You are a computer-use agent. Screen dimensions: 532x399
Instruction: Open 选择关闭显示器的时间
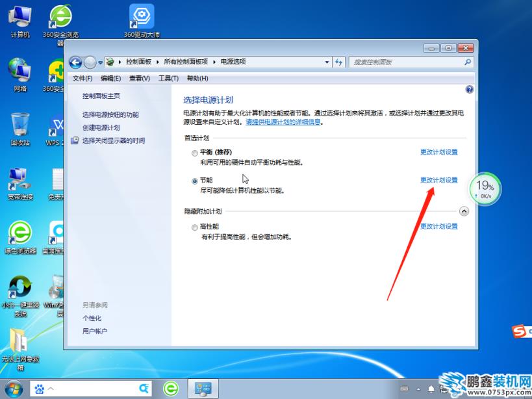[114, 140]
